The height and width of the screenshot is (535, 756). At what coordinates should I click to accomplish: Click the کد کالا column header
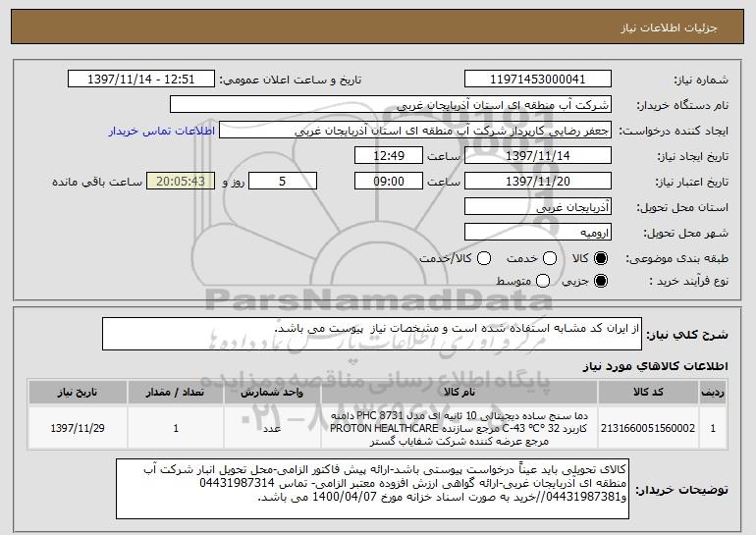pos(648,392)
